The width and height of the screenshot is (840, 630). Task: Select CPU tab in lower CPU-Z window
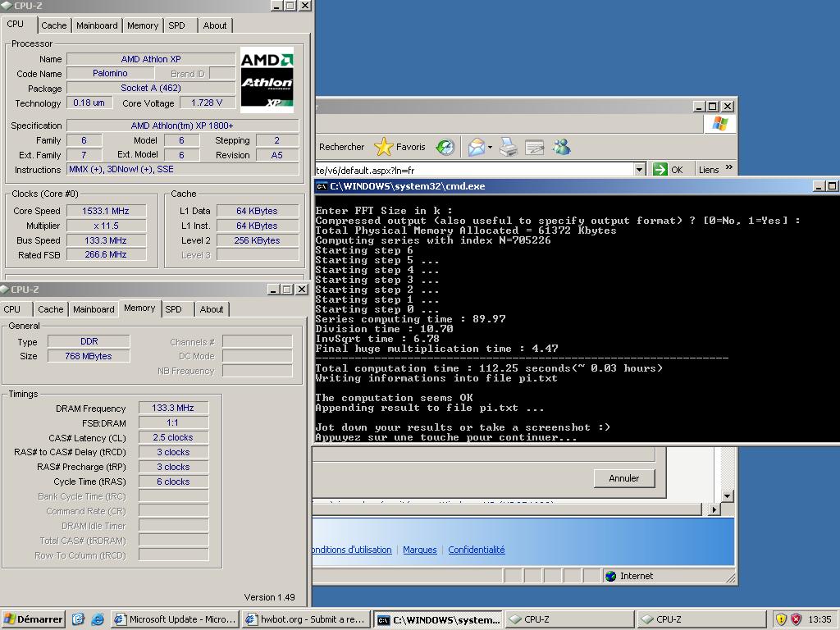pos(12,309)
